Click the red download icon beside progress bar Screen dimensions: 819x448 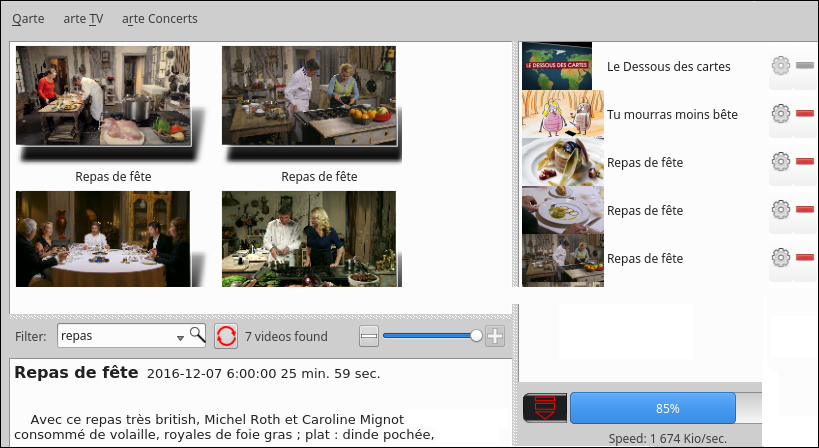(544, 408)
